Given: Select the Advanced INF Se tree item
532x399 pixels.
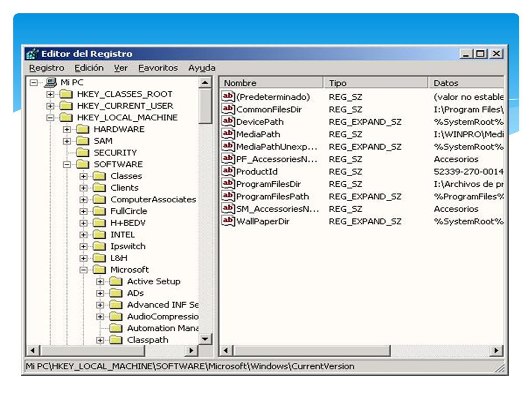Looking at the screenshot, I should (162, 305).
